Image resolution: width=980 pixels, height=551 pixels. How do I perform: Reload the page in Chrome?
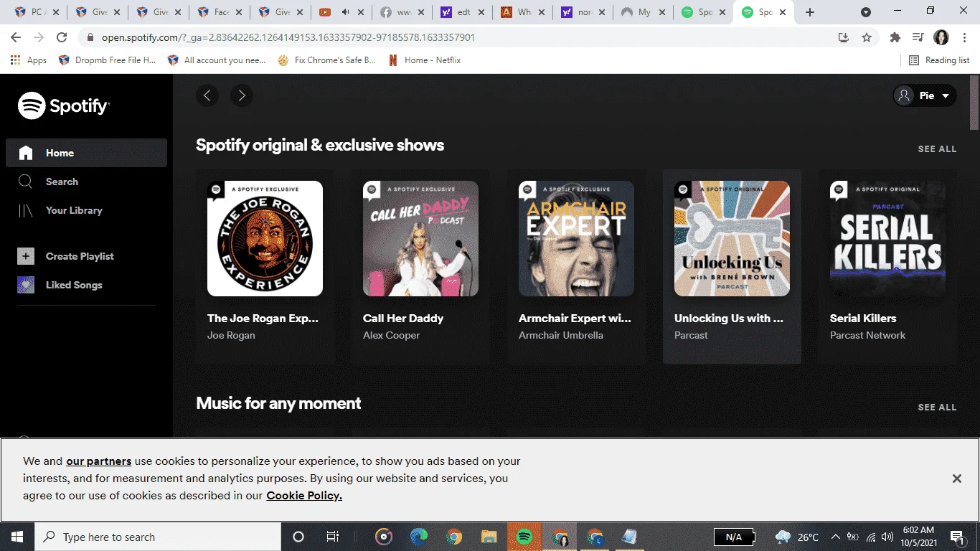pyautogui.click(x=62, y=37)
